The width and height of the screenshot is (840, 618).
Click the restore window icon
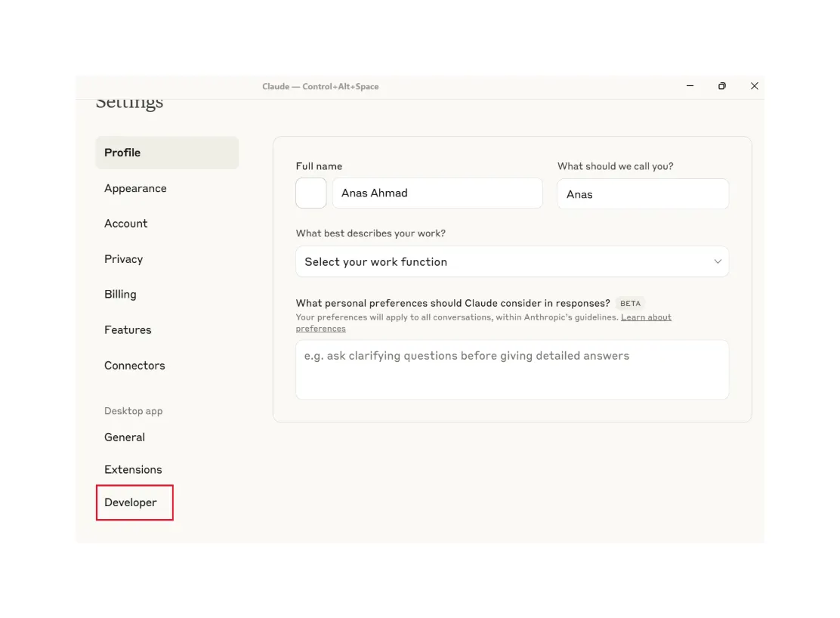coord(721,86)
